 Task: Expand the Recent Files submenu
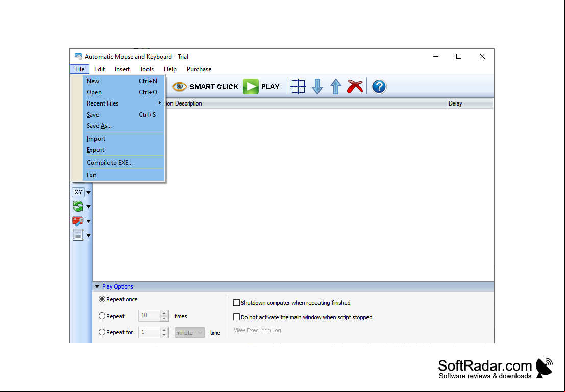coord(123,103)
